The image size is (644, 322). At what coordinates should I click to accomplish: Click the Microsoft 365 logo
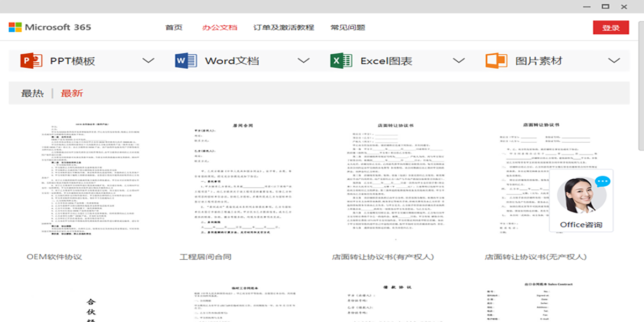pyautogui.click(x=50, y=27)
